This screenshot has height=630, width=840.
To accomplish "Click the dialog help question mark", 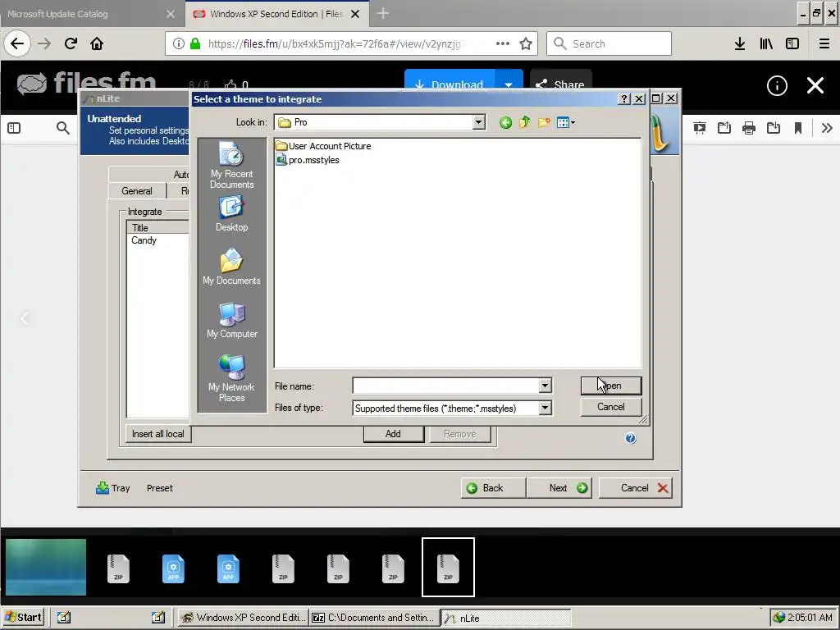I will pyautogui.click(x=623, y=99).
